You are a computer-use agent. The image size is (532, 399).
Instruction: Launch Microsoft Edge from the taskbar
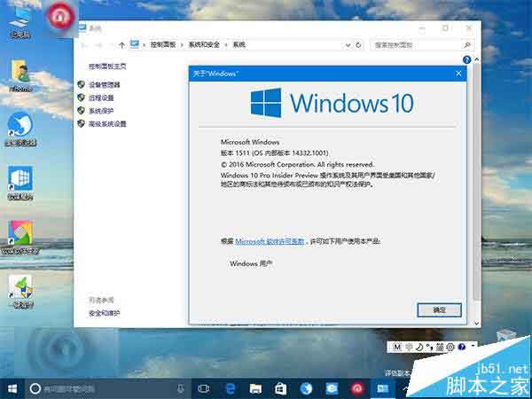tap(230, 389)
